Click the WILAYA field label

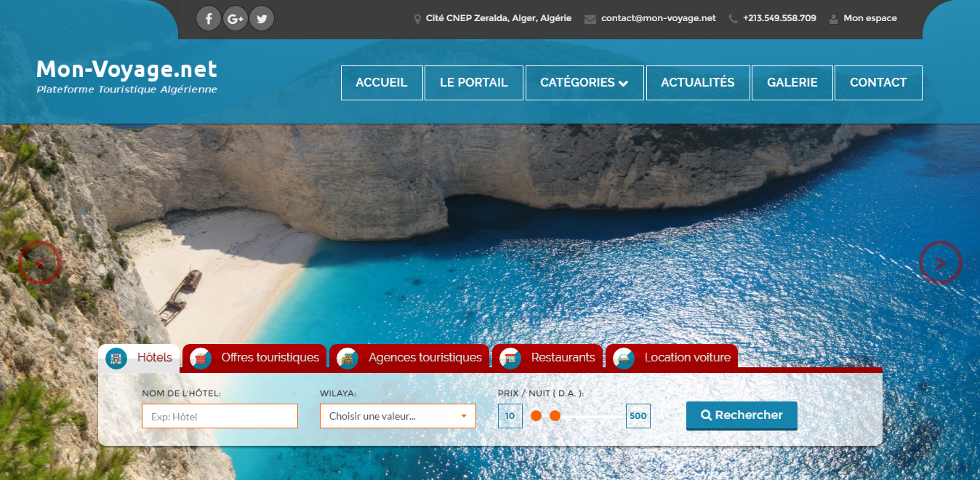338,393
